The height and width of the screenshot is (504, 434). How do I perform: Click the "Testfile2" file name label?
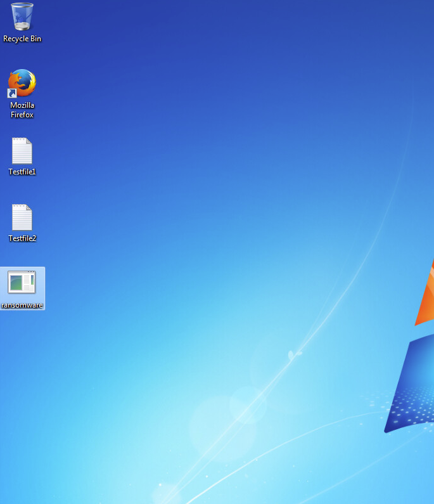point(22,238)
